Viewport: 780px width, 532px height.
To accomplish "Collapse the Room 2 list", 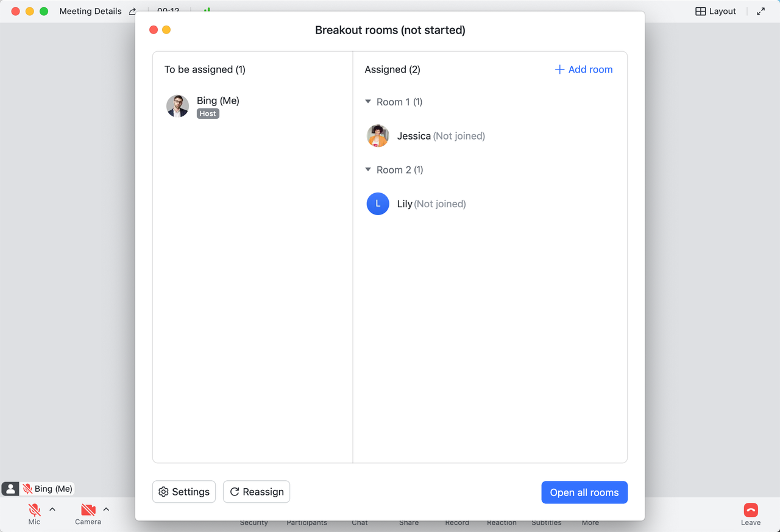I will [x=368, y=169].
